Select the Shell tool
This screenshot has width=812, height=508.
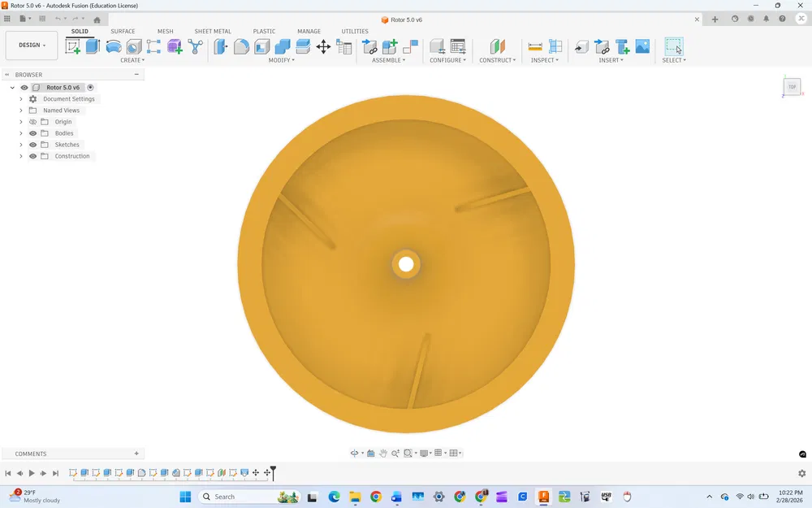[262, 46]
